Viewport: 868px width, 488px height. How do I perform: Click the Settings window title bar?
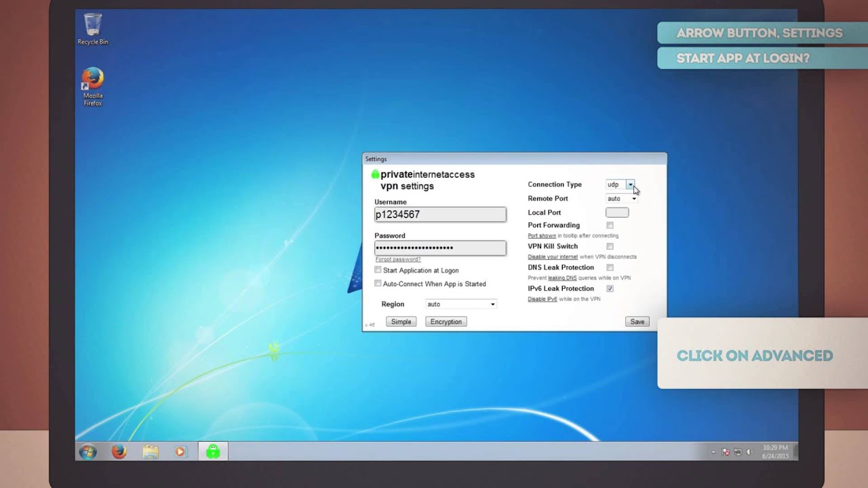[x=515, y=159]
